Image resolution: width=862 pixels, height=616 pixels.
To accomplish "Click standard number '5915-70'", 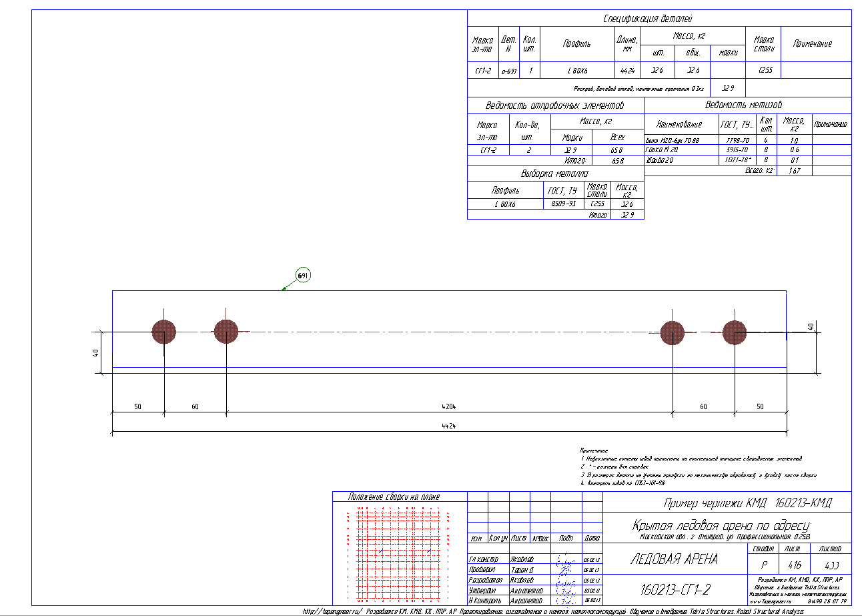I will click(x=737, y=150).
